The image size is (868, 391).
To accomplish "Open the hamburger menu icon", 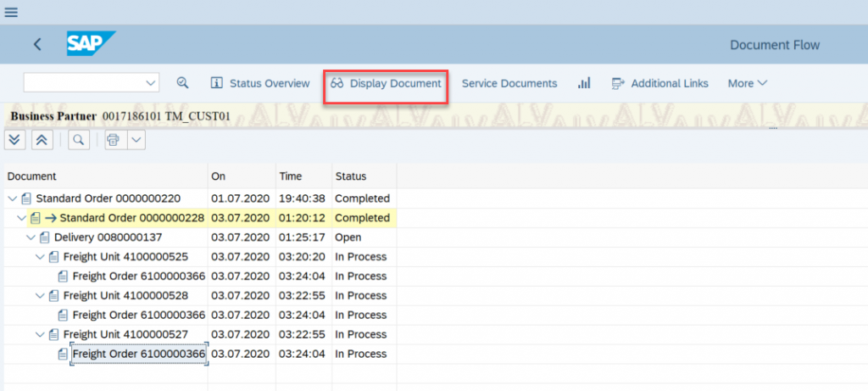I will 10,12.
